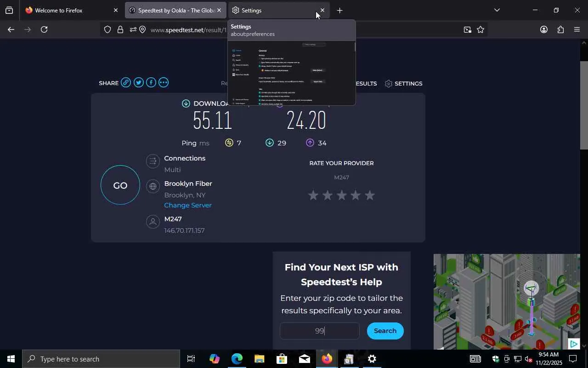588x368 pixels.
Task: Share the result on Facebook
Action: (151, 83)
